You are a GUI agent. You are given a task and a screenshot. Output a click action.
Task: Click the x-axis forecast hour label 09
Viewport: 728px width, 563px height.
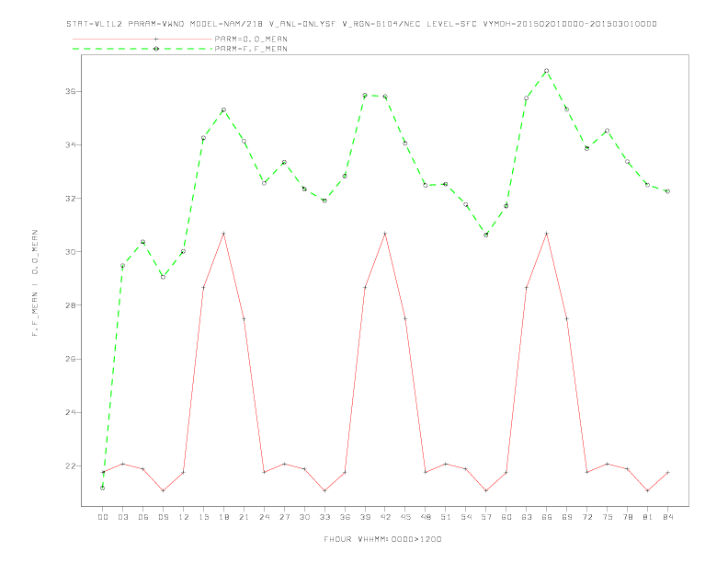click(x=163, y=517)
